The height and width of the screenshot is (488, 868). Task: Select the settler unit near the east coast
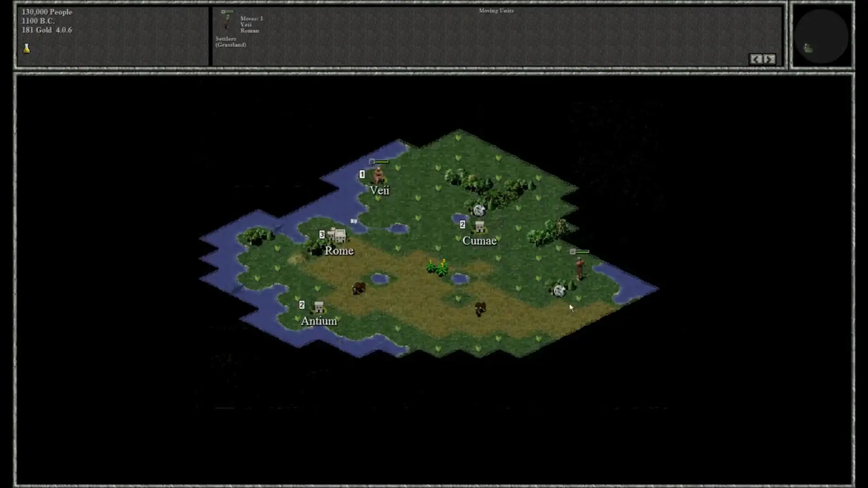(580, 268)
